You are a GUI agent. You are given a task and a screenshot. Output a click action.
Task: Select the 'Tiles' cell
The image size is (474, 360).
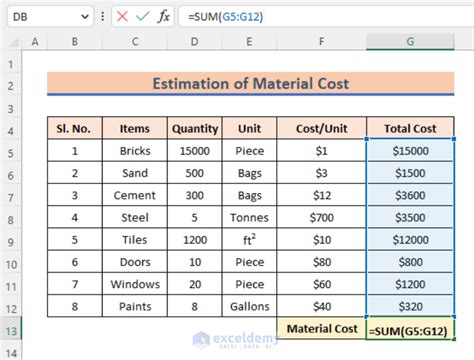click(x=135, y=240)
